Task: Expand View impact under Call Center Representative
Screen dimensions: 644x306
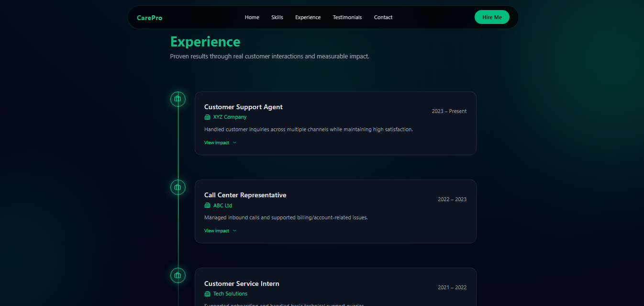Action: [x=221, y=231]
